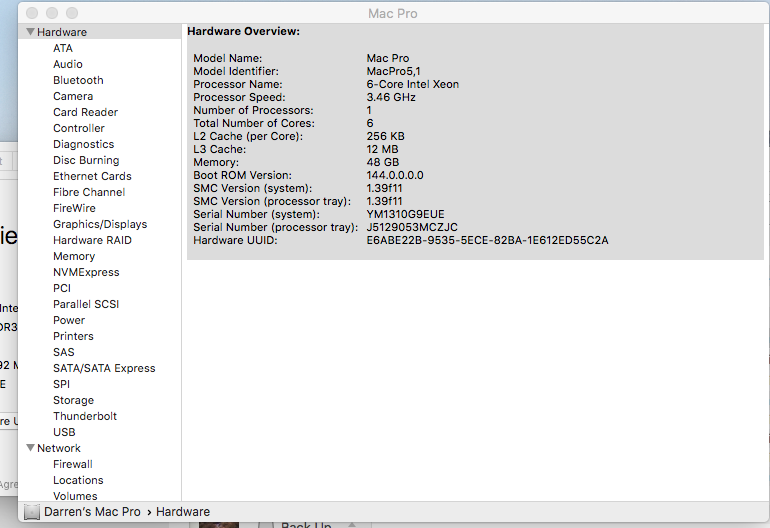Select PCI in the sidebar
770x528 pixels.
[x=62, y=288]
